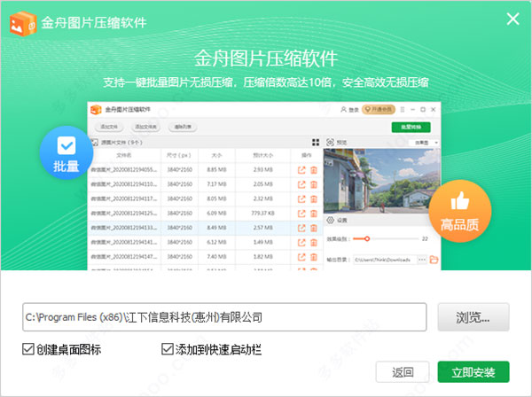This screenshot has width=532, height=397.
Task: Toggle the 添加到快速启动栏 checkbox
Action: pyautogui.click(x=168, y=349)
